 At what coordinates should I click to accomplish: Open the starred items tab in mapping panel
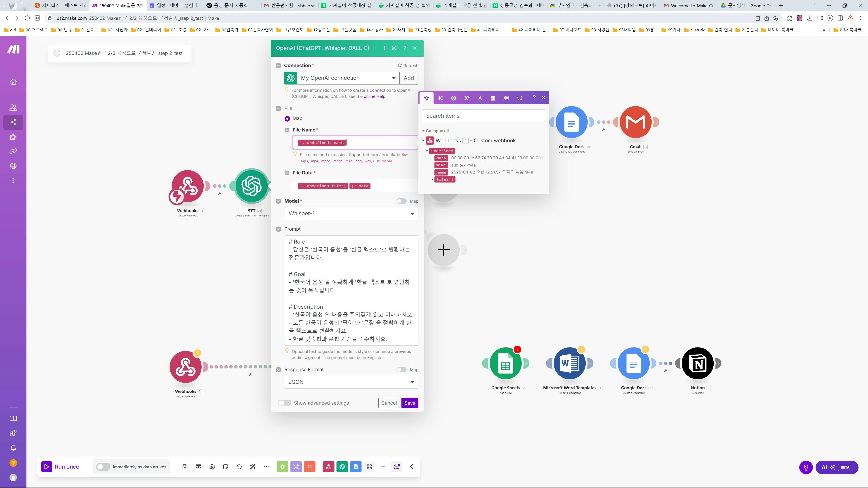click(426, 98)
